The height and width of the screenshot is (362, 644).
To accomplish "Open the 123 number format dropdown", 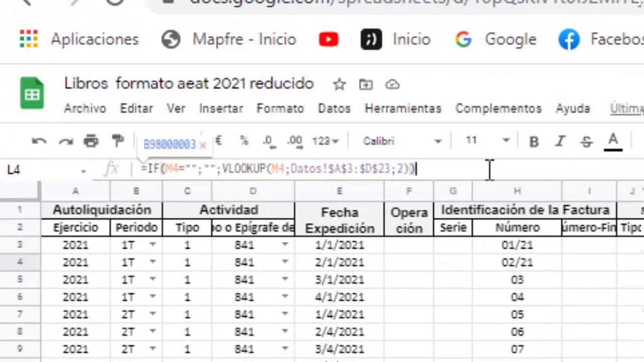I will pyautogui.click(x=326, y=141).
